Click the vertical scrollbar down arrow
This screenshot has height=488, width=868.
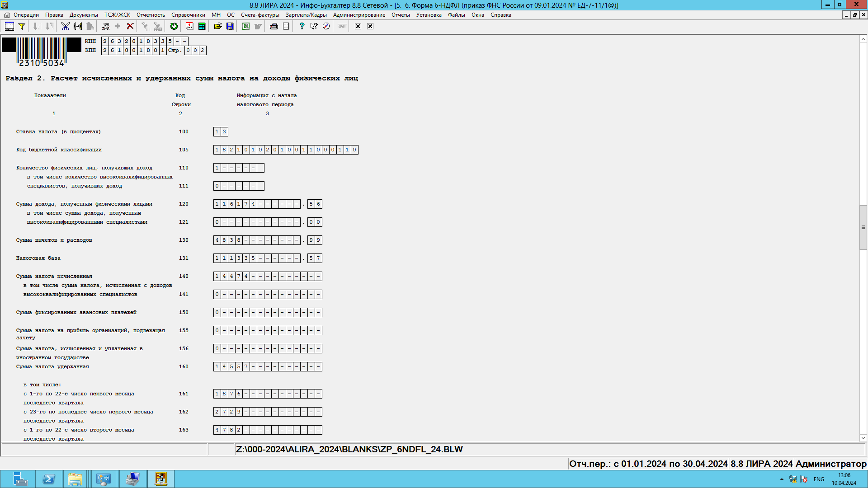pos(863,437)
